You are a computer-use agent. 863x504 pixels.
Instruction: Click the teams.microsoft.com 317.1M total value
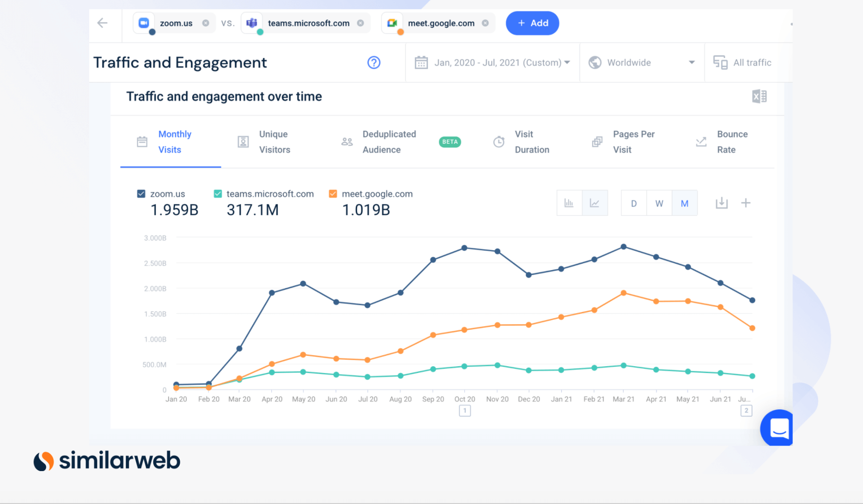point(253,210)
